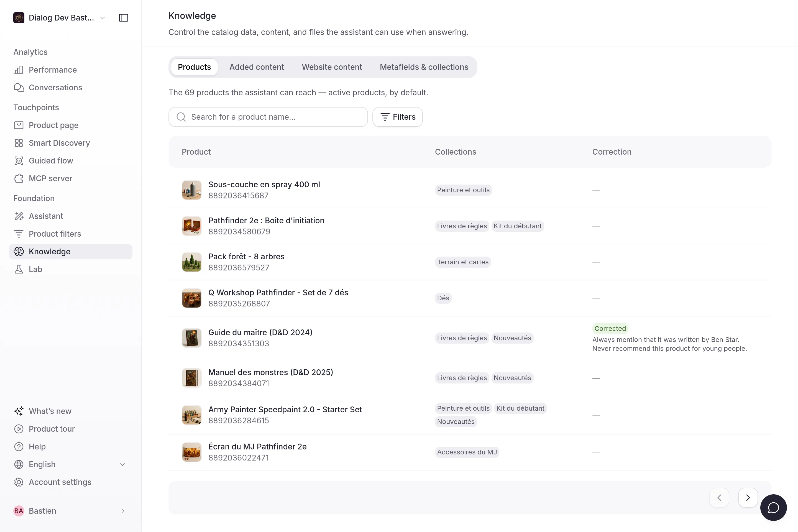Start the Product tour
The height and width of the screenshot is (532, 798).
point(71,429)
